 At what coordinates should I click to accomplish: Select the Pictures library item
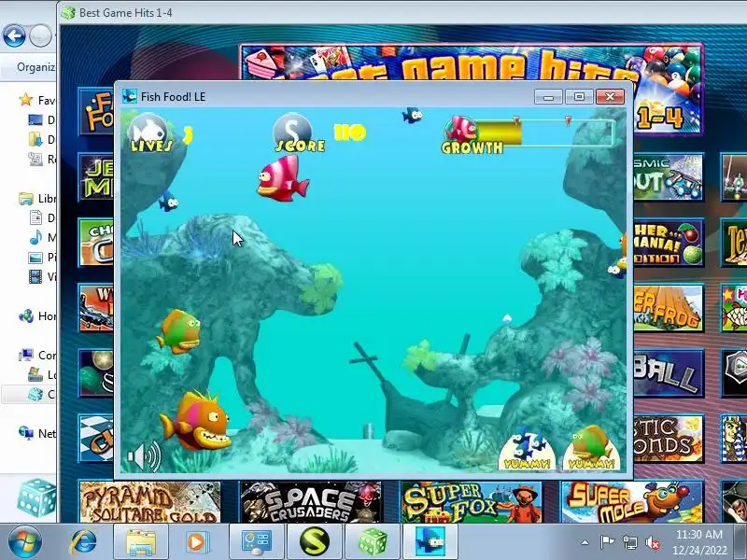[43, 258]
